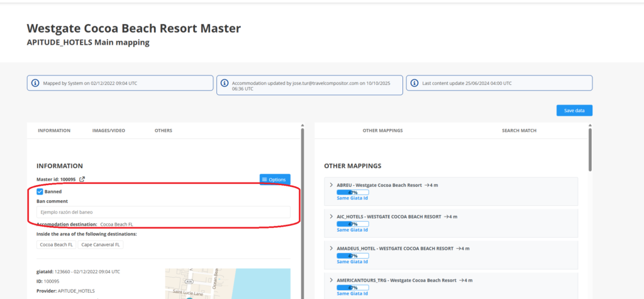Select the Search Match tab

519,130
